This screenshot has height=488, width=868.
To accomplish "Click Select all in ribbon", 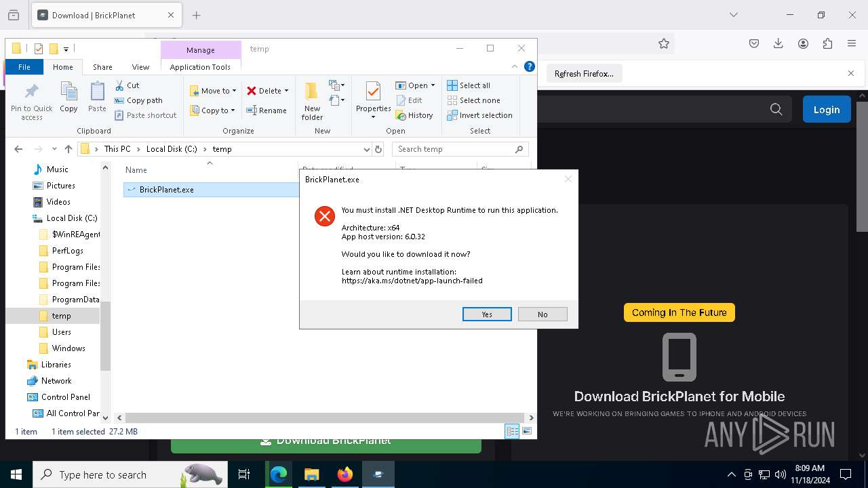I will (x=469, y=85).
